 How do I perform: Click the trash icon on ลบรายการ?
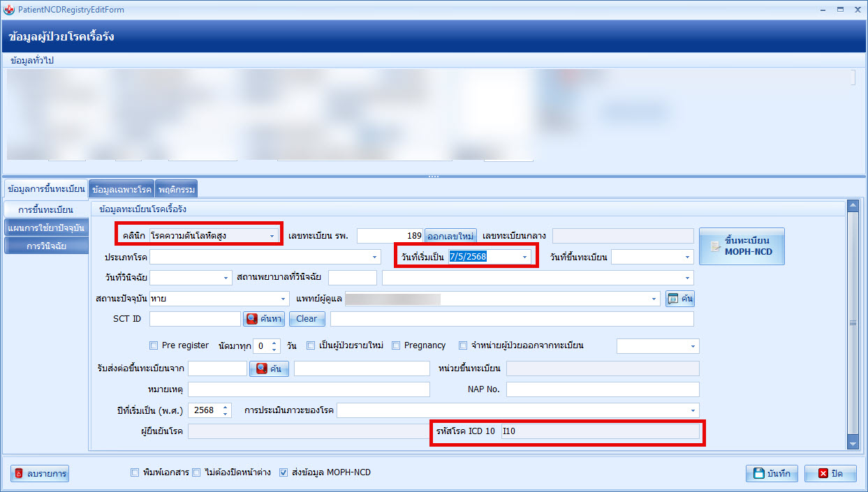pos(20,474)
